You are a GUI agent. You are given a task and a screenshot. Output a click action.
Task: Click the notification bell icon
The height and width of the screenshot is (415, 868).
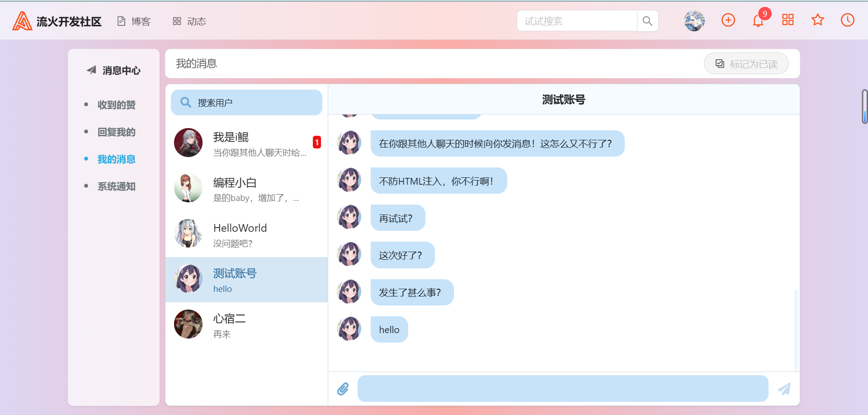click(758, 21)
